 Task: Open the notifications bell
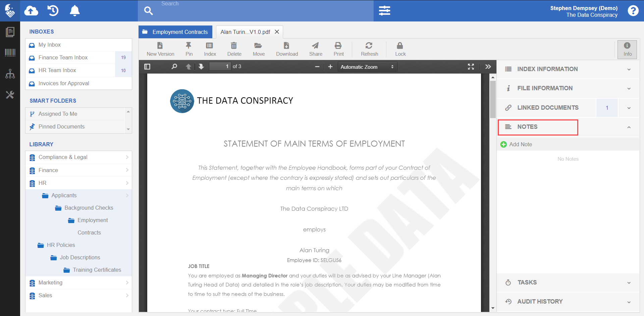[74, 11]
